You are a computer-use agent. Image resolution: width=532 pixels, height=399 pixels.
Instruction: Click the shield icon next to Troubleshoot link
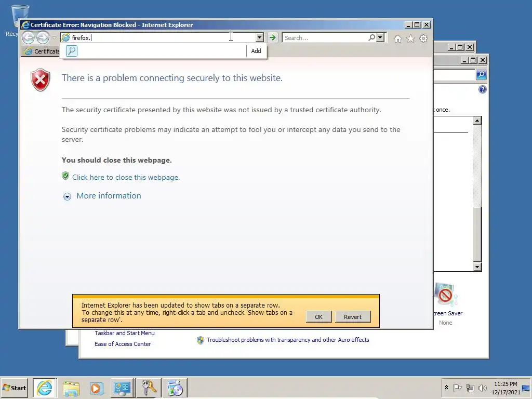pyautogui.click(x=201, y=340)
